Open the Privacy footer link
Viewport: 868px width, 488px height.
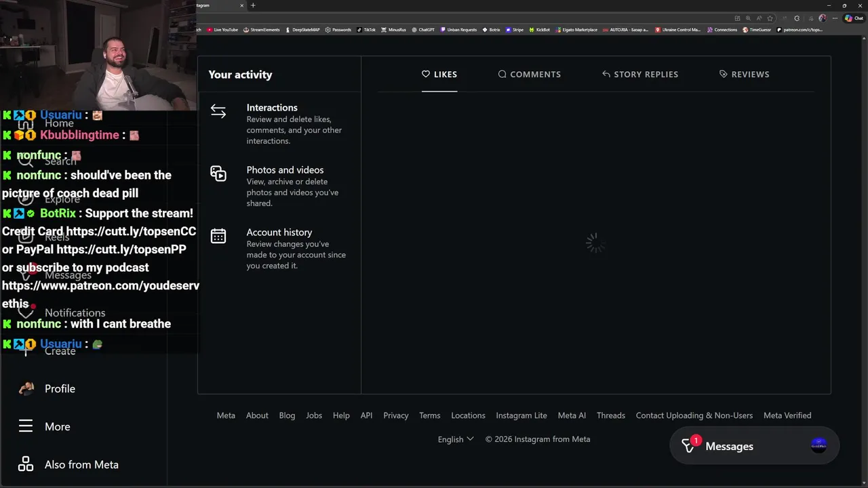click(396, 415)
